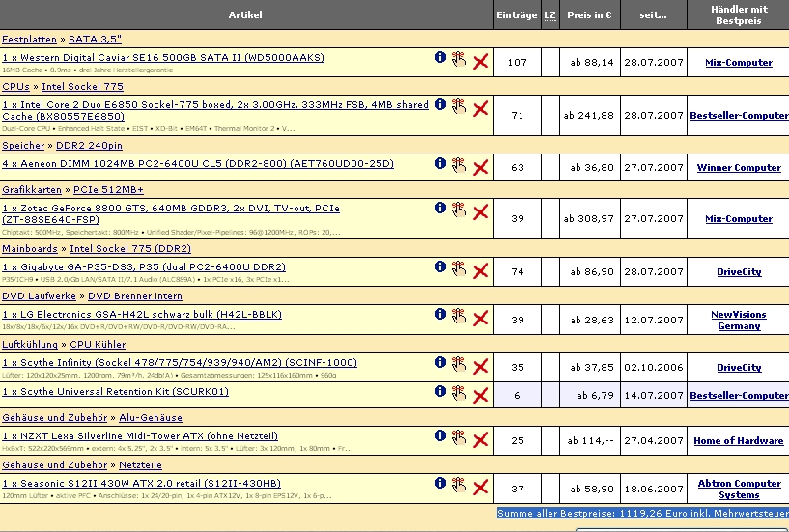789x532 pixels.
Task: Open NZXT Lexa Silverline Midi-Tower product link
Action: (x=140, y=435)
